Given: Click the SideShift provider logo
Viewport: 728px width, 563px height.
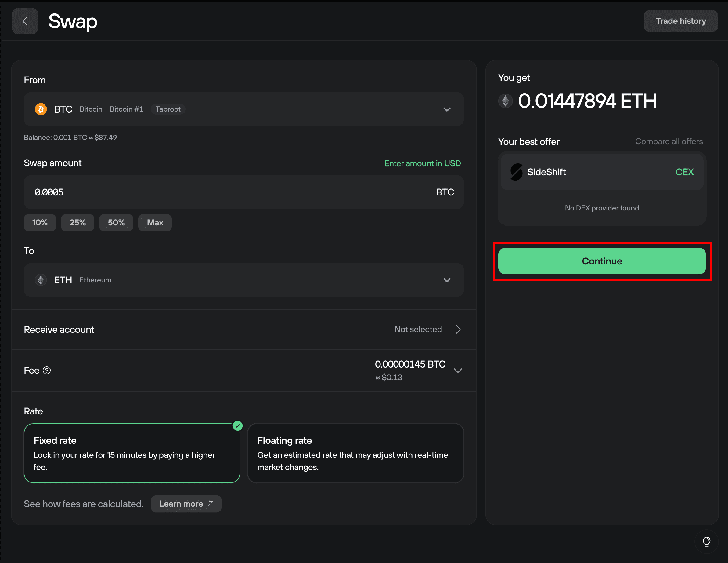Looking at the screenshot, I should point(516,172).
